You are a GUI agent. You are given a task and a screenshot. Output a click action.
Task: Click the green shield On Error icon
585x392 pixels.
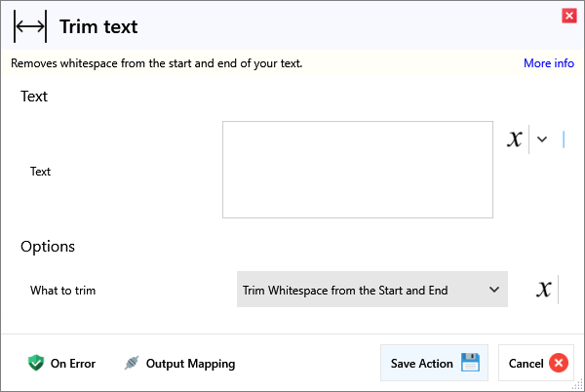click(x=36, y=364)
